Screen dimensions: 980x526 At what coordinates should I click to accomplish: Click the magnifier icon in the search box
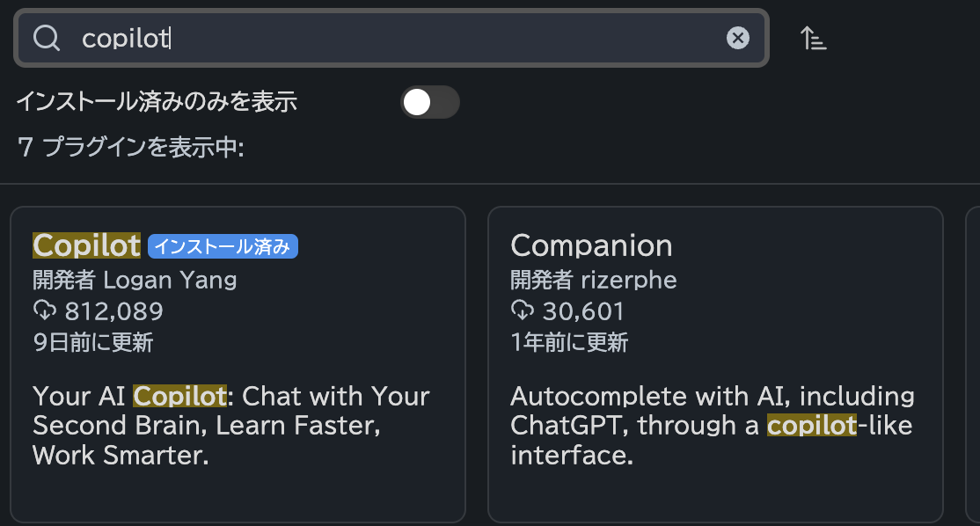point(46,38)
